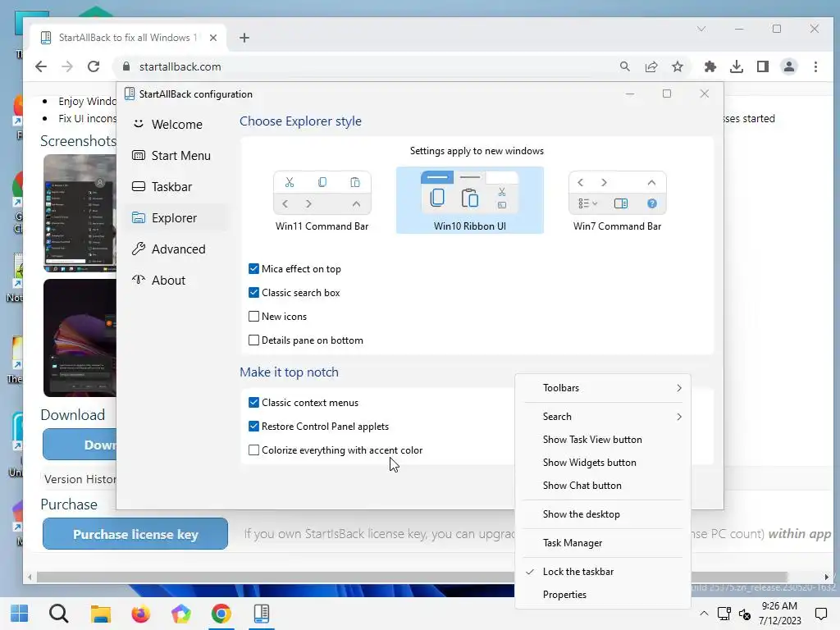Select Show Task View button
Image resolution: width=840 pixels, height=630 pixels.
coord(603,440)
